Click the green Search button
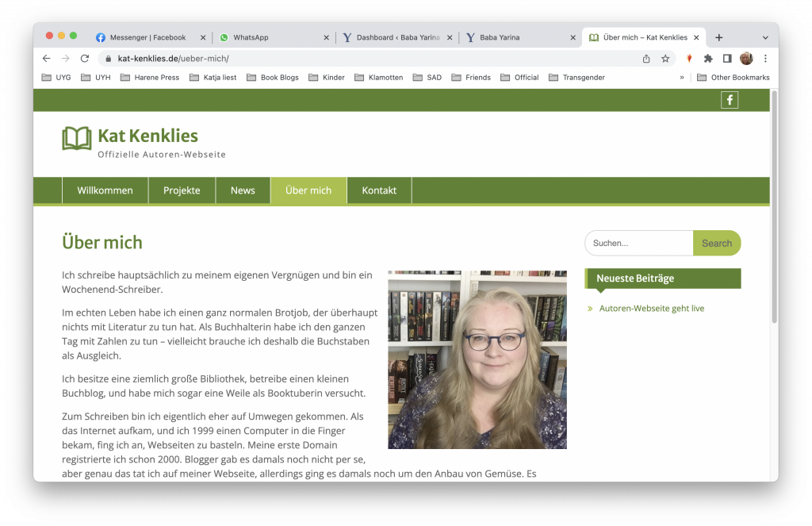The height and width of the screenshot is (526, 812). [717, 243]
